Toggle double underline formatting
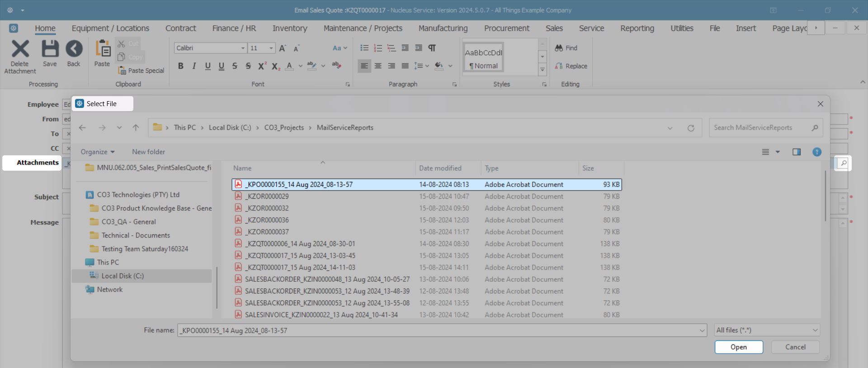The height and width of the screenshot is (368, 868). pyautogui.click(x=221, y=66)
